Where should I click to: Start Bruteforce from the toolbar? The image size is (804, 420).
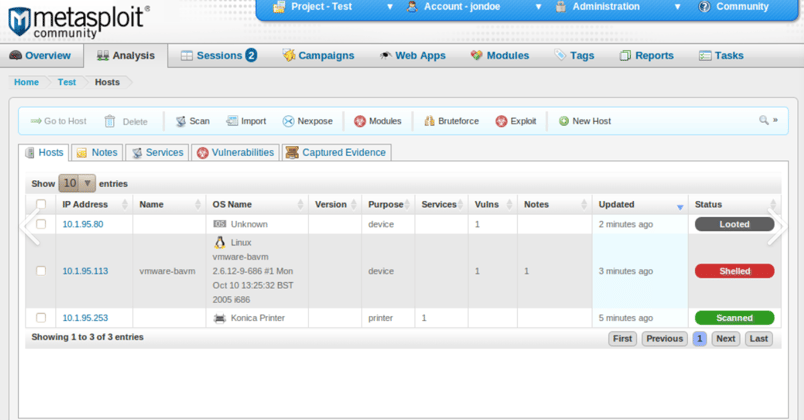pos(429,121)
